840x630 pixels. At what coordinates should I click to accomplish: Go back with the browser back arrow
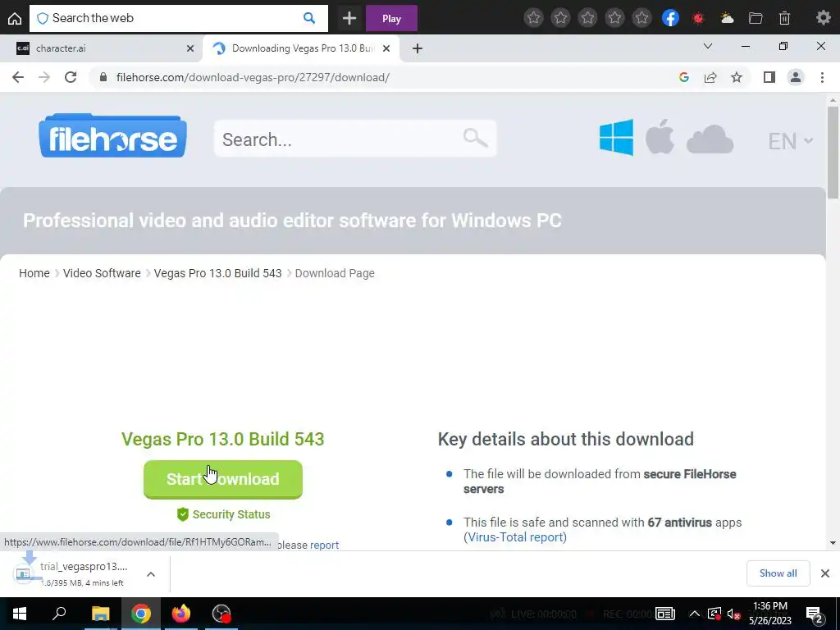(x=18, y=77)
